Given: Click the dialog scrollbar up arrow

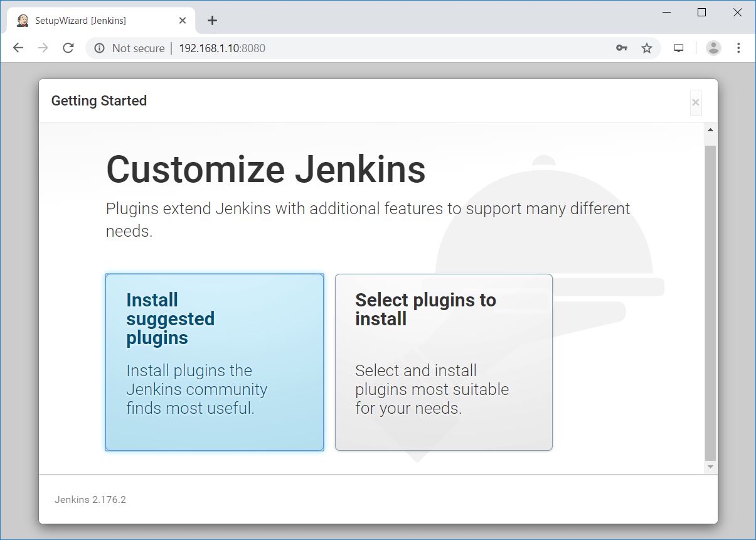Looking at the screenshot, I should point(710,130).
